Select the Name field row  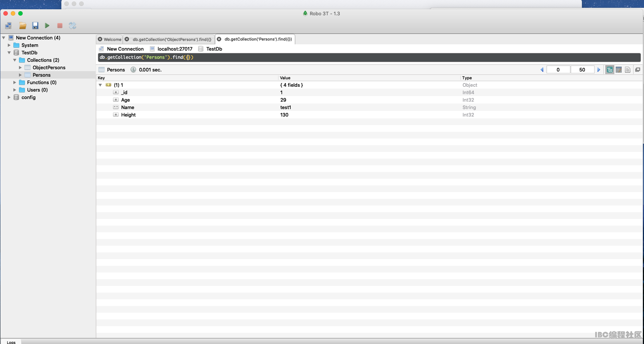point(369,107)
